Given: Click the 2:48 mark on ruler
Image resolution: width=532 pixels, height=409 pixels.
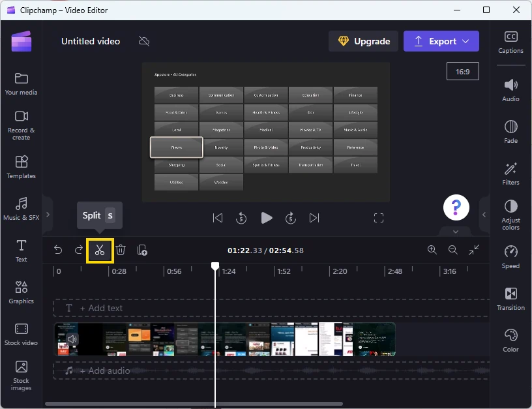Looking at the screenshot, I should click(395, 271).
